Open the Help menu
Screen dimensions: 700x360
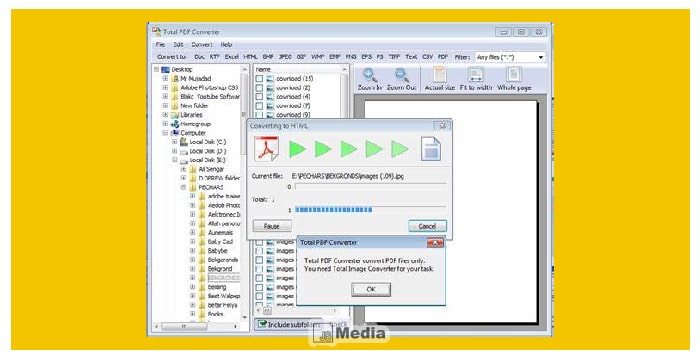pos(226,45)
